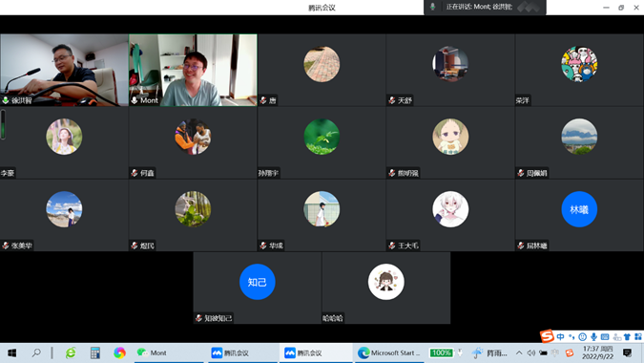The image size is (644, 363).
Task: Open the Windows Start menu
Action: click(11, 352)
